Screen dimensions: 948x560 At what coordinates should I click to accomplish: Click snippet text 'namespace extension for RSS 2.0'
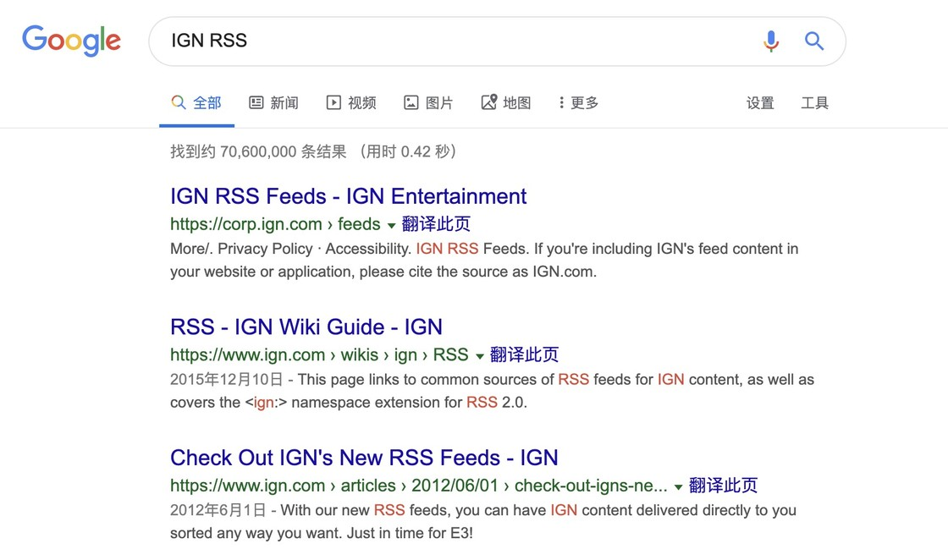coord(410,403)
